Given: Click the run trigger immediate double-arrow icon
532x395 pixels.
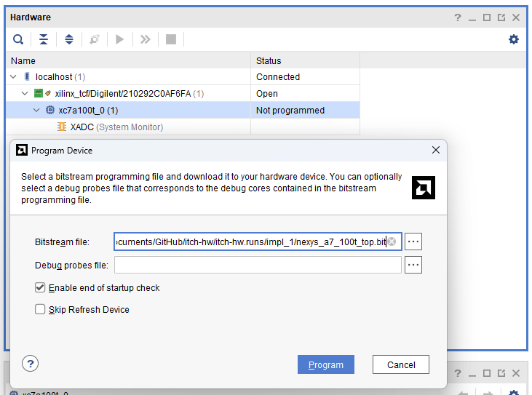Looking at the screenshot, I should [x=146, y=39].
